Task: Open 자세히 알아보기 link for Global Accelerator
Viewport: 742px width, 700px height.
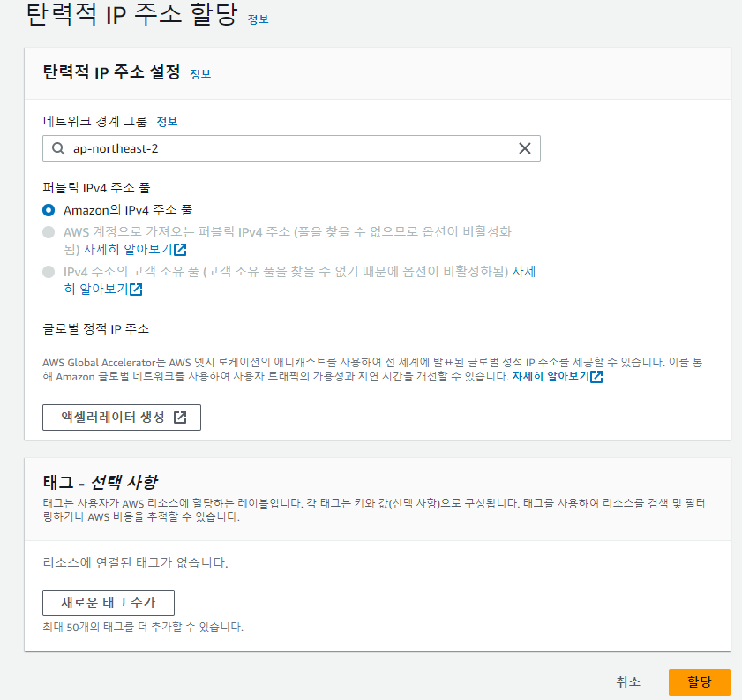Action: (558, 377)
